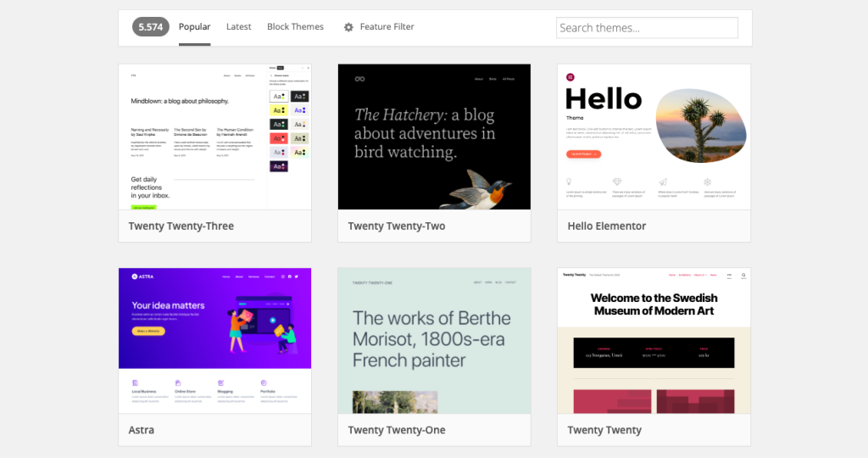Click the Hello Elementor theme name
Image resolution: width=868 pixels, height=458 pixels.
(607, 226)
